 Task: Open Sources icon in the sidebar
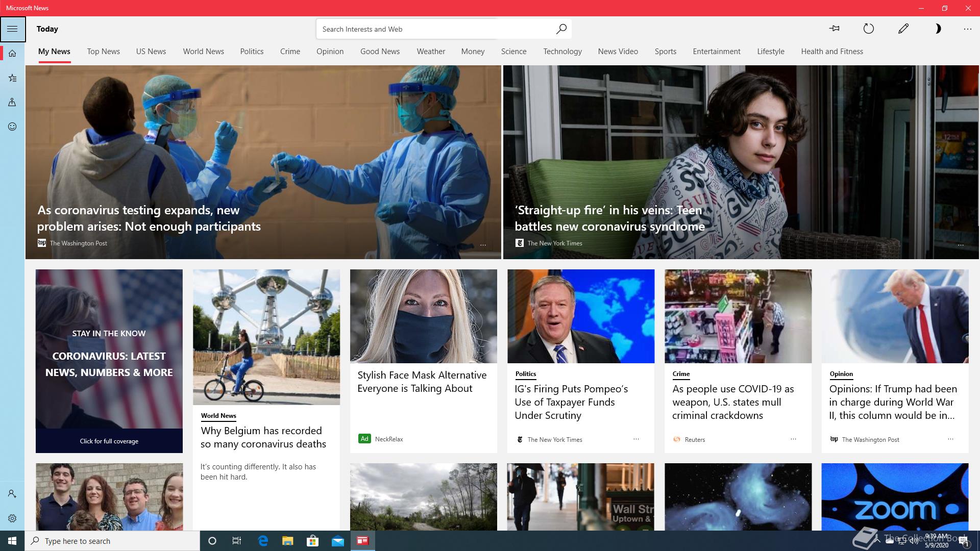[x=12, y=102]
